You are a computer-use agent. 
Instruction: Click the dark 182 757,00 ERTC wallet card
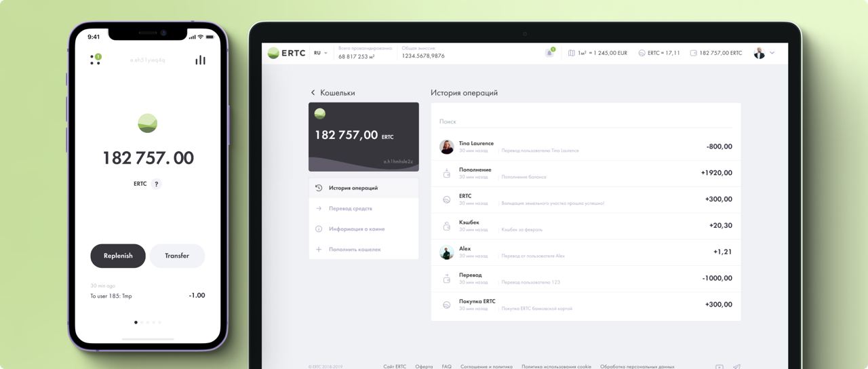click(363, 137)
